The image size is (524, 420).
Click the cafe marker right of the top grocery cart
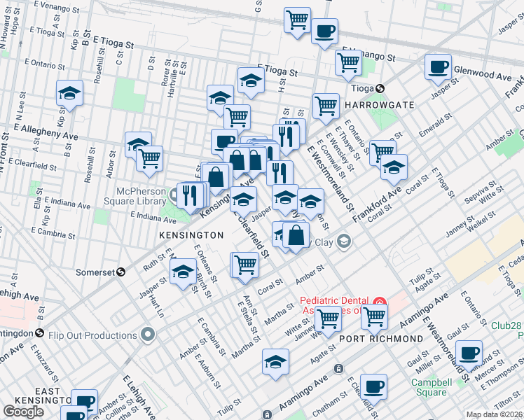click(x=324, y=31)
